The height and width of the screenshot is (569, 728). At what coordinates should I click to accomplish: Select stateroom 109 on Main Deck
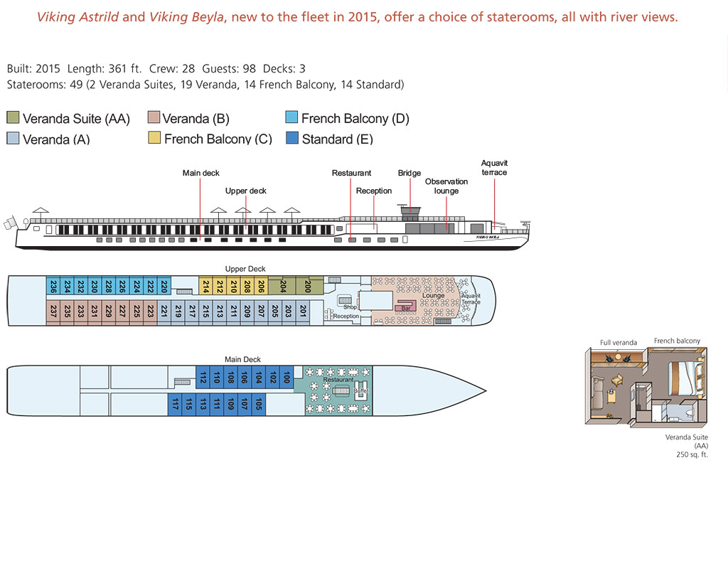(231, 404)
